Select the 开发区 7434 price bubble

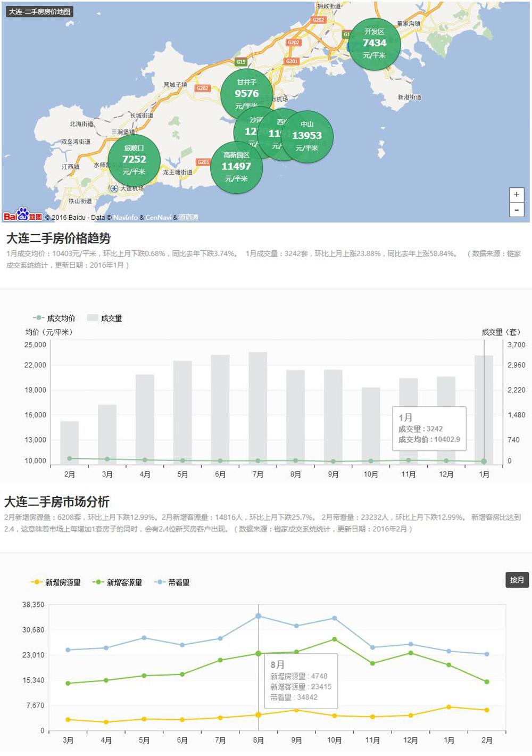pyautogui.click(x=374, y=43)
